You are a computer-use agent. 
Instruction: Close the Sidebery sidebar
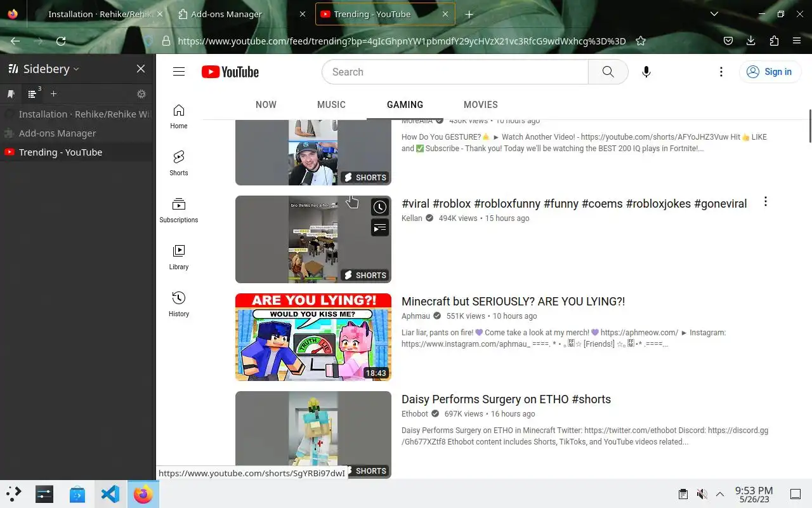141,69
